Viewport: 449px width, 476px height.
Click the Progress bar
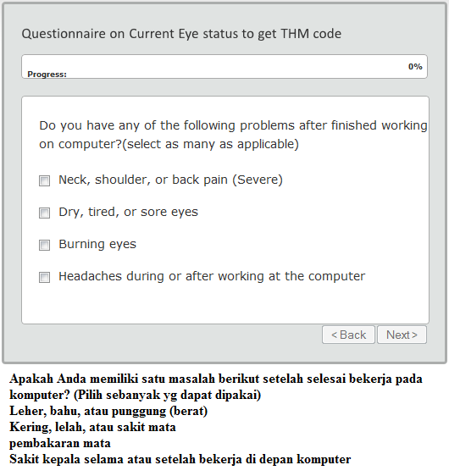pyautogui.click(x=224, y=66)
